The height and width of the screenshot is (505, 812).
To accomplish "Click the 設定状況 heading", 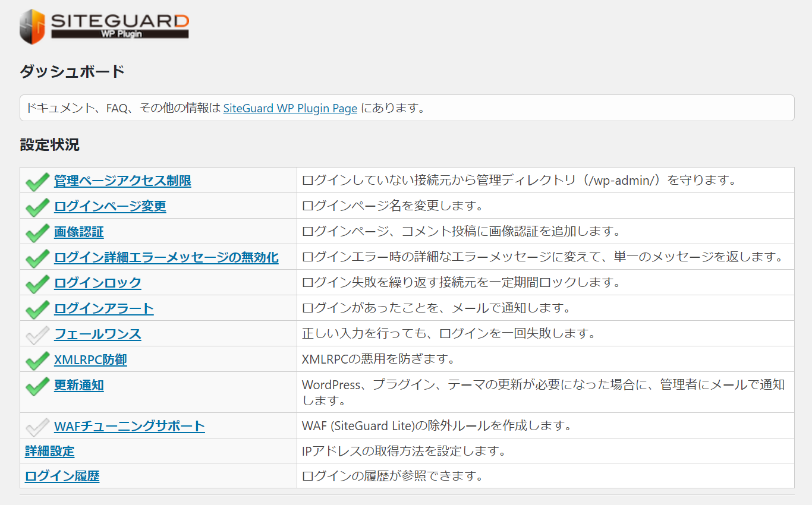I will point(49,145).
